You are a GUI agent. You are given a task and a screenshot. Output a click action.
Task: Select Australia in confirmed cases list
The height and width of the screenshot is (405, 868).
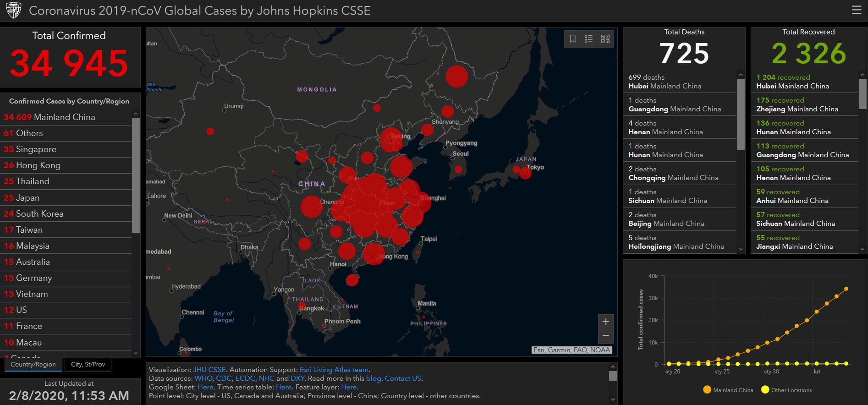click(x=66, y=262)
